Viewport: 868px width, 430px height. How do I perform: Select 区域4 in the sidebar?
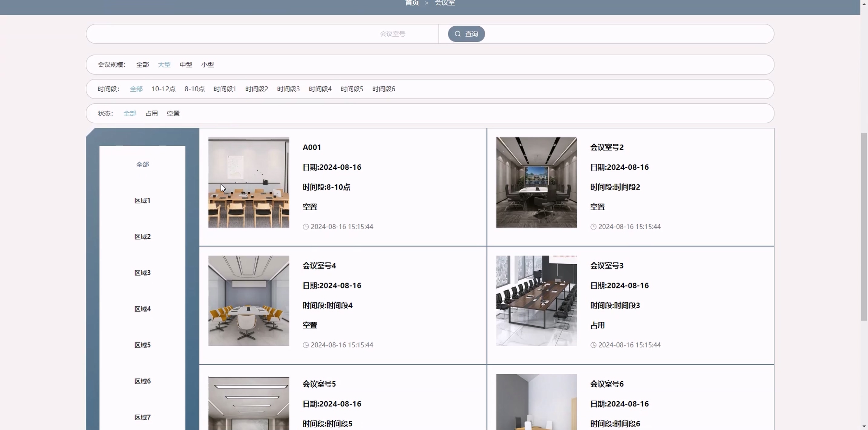pos(142,309)
